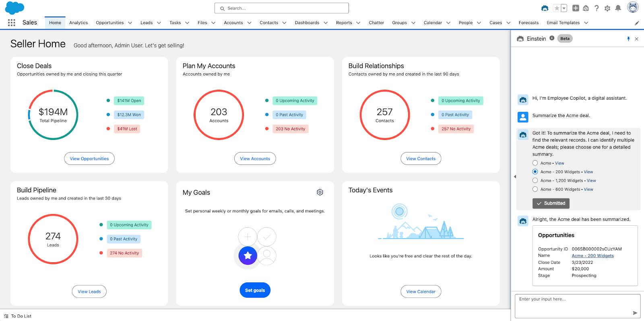Click the star icon in My Goals illustration

coord(248,255)
